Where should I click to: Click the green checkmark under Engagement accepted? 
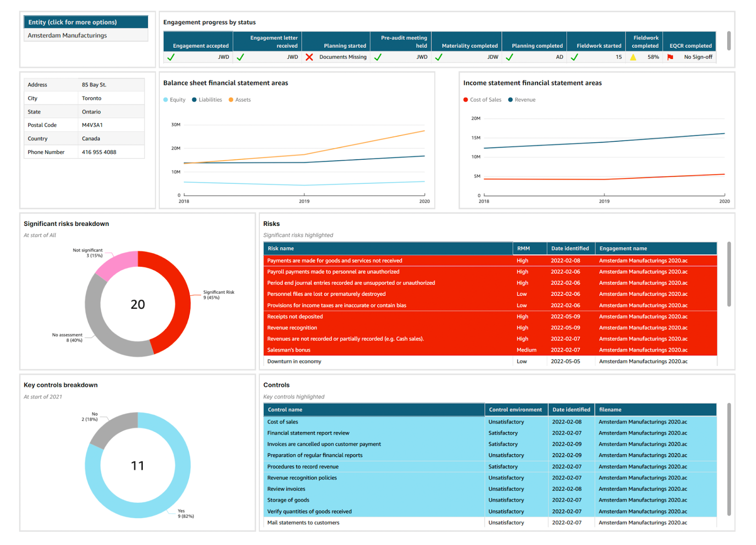[x=171, y=57]
